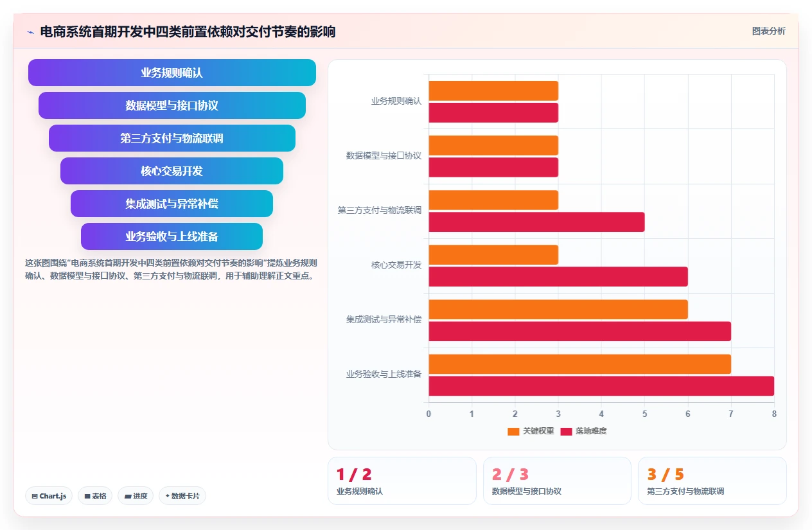Click the y-axis label 数据模型与接口协议 in chart
The image size is (812, 530).
[x=384, y=156]
